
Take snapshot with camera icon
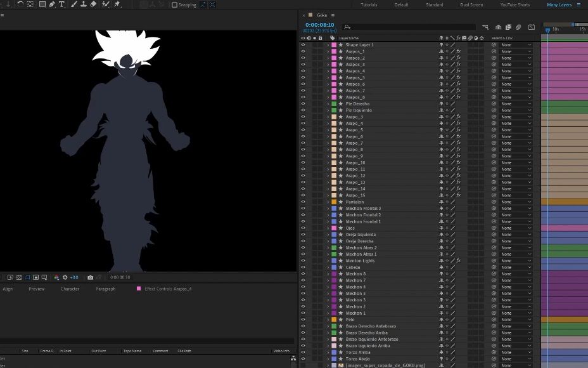[91, 277]
